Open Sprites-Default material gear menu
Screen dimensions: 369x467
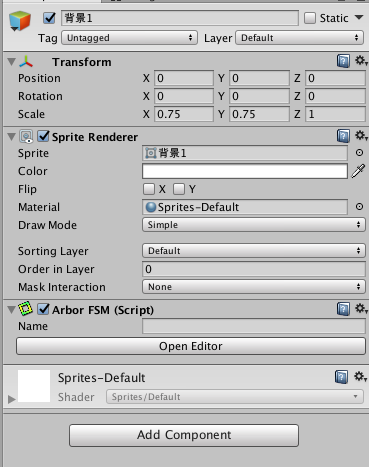tap(360, 377)
